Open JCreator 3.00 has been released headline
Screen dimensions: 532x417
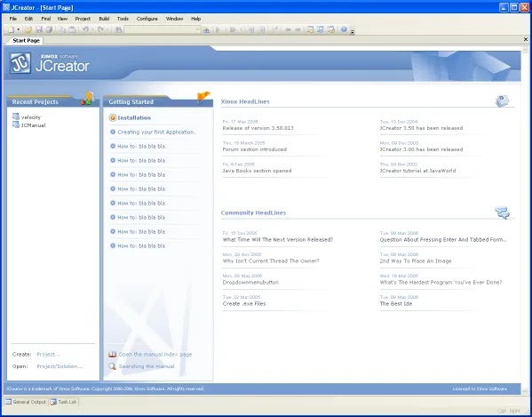click(x=421, y=149)
